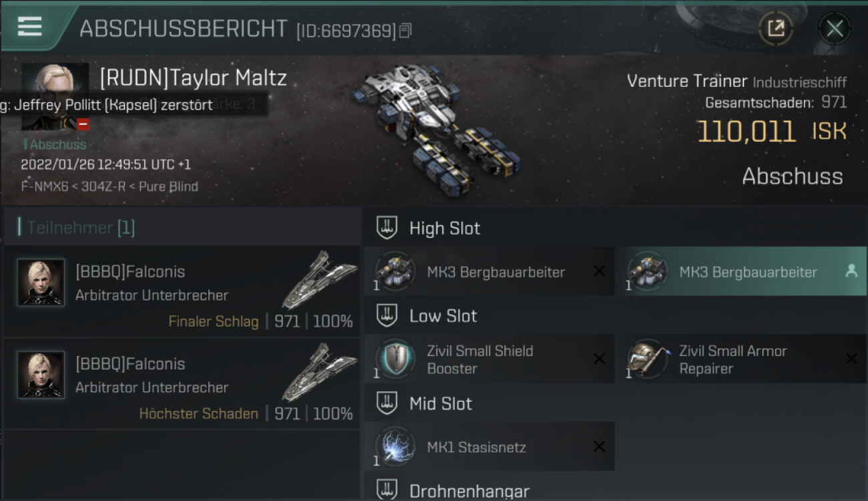Click the person icon on MK3 Bergbauarbeiter

(851, 271)
